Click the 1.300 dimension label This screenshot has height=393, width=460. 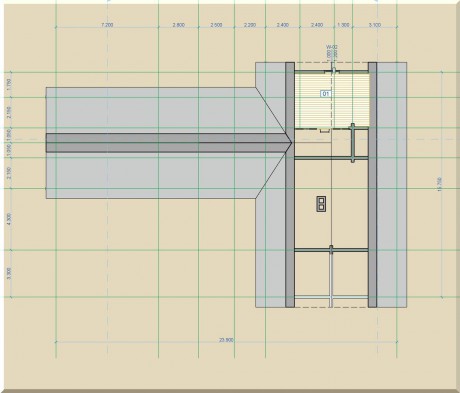click(x=343, y=25)
